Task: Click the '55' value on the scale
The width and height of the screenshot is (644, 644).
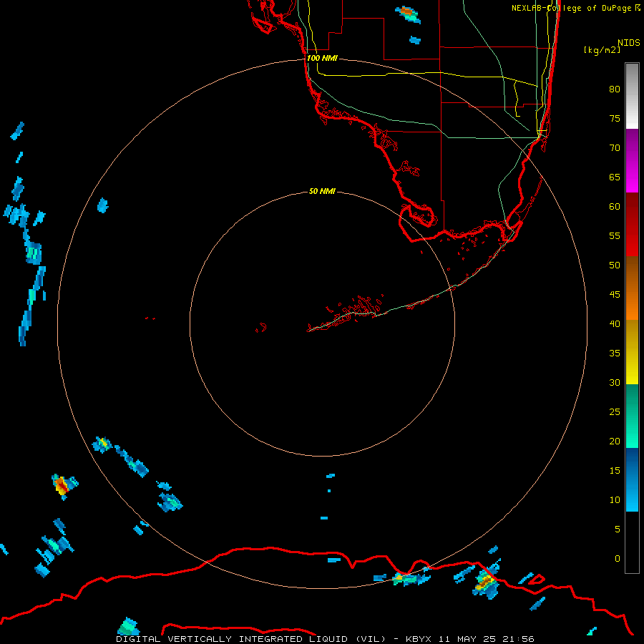Action: (x=615, y=235)
